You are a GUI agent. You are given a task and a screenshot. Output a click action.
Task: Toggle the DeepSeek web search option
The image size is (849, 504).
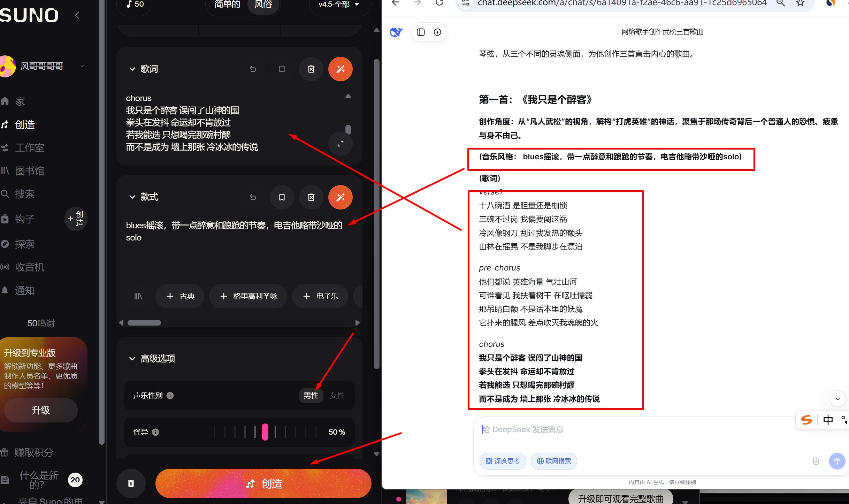(x=553, y=461)
